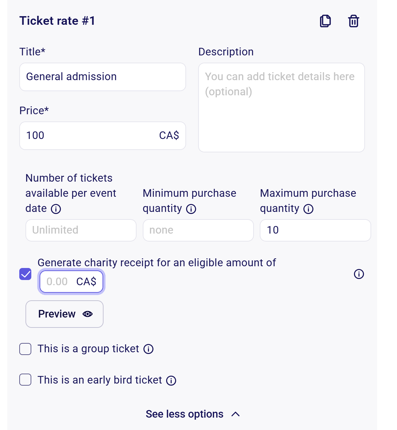Focus the General admission title field

(x=102, y=77)
